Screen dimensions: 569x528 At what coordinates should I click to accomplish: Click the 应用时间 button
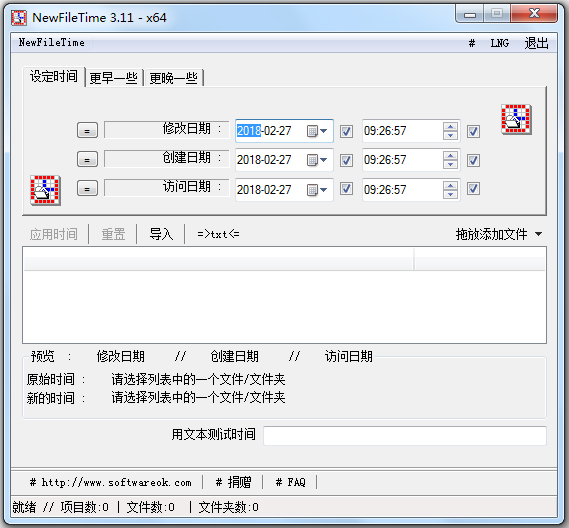tap(54, 234)
